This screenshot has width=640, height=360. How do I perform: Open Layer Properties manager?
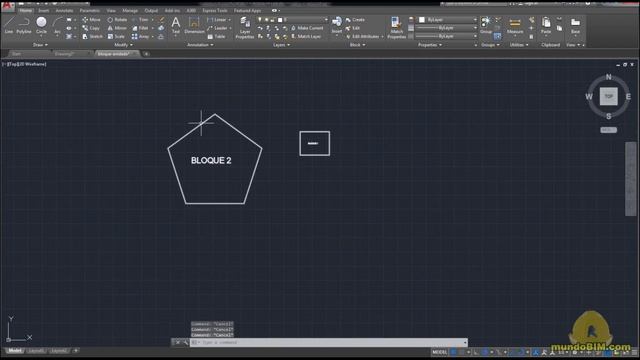[245, 27]
